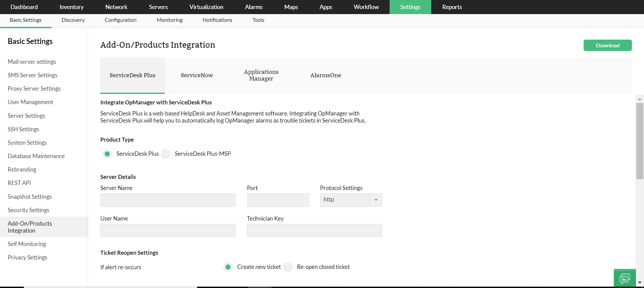Open the Alarms menu in top navigation
Screen dimensions: 644x288
click(254, 7)
